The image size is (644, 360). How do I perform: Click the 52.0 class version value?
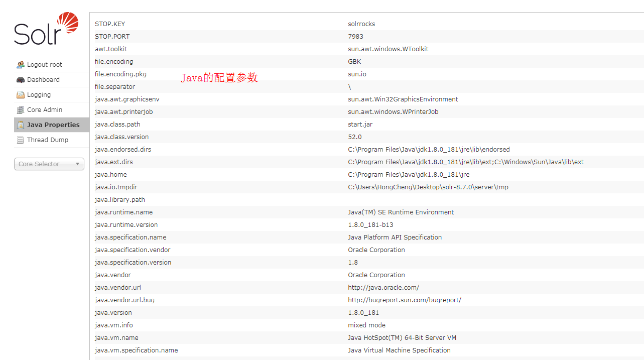click(355, 137)
